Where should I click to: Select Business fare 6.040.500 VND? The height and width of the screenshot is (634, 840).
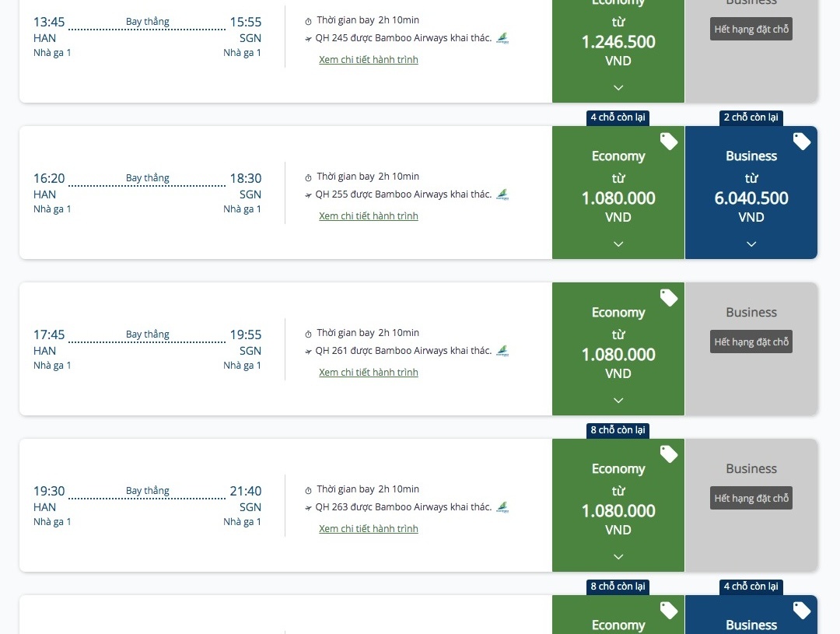tap(751, 198)
